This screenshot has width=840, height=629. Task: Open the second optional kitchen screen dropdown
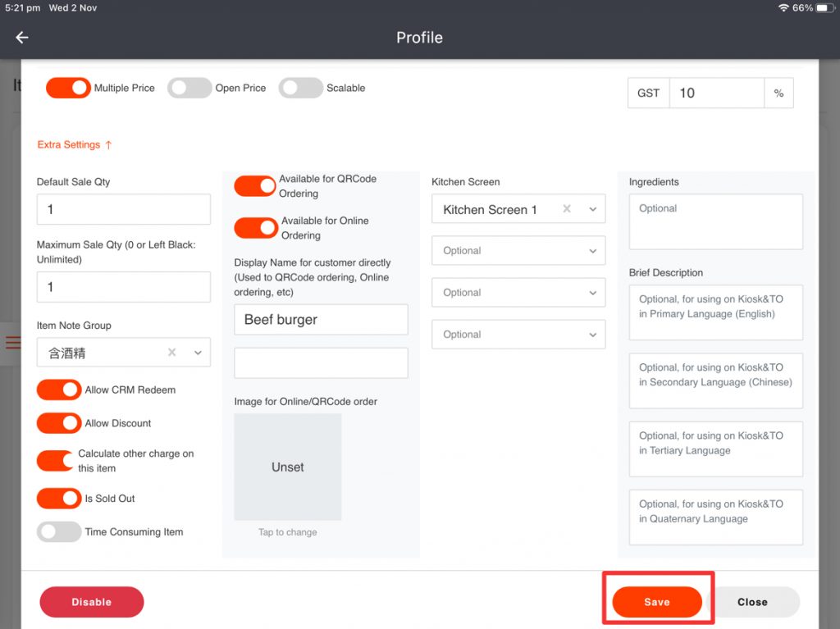pyautogui.click(x=518, y=293)
